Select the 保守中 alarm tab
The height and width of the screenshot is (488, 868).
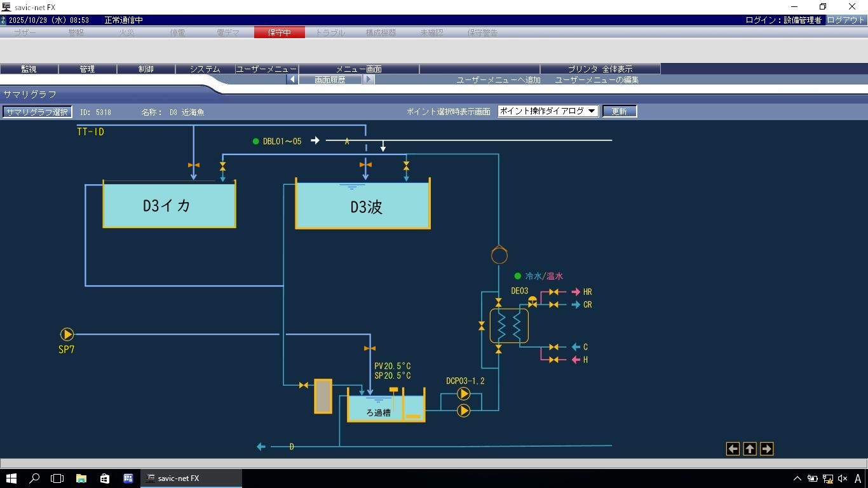(x=279, y=32)
